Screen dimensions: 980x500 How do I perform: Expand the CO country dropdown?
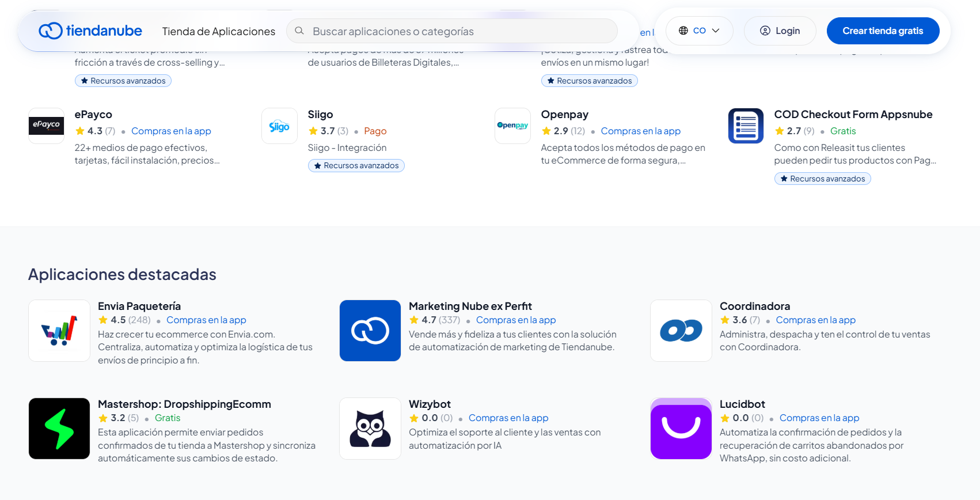click(700, 31)
